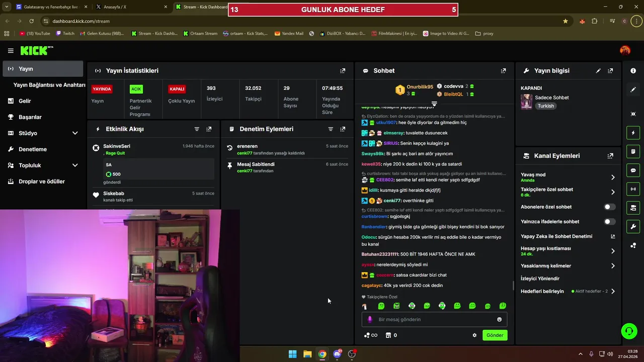The height and width of the screenshot is (362, 644).
Task: Expand the Stüdyo sidebar section
Action: [75, 133]
